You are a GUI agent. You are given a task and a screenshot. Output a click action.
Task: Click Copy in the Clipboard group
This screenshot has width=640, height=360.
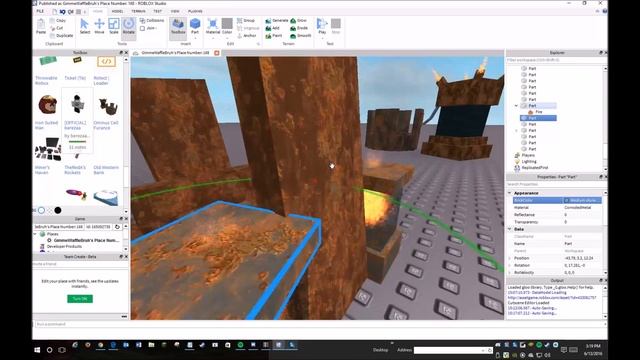coord(58,20)
